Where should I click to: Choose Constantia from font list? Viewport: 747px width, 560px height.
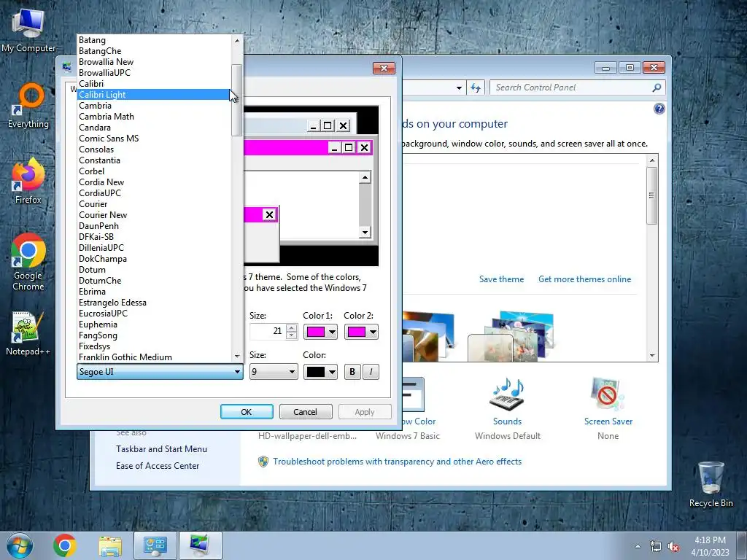153,160
